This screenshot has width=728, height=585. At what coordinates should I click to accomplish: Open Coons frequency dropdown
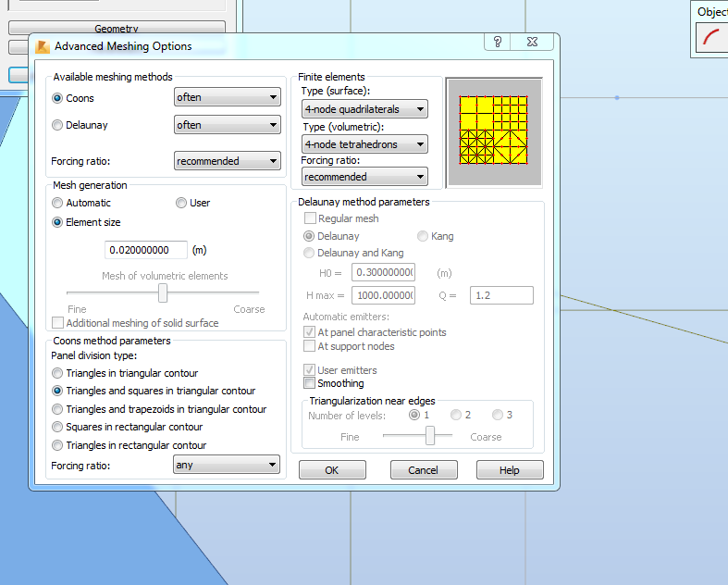click(x=228, y=97)
